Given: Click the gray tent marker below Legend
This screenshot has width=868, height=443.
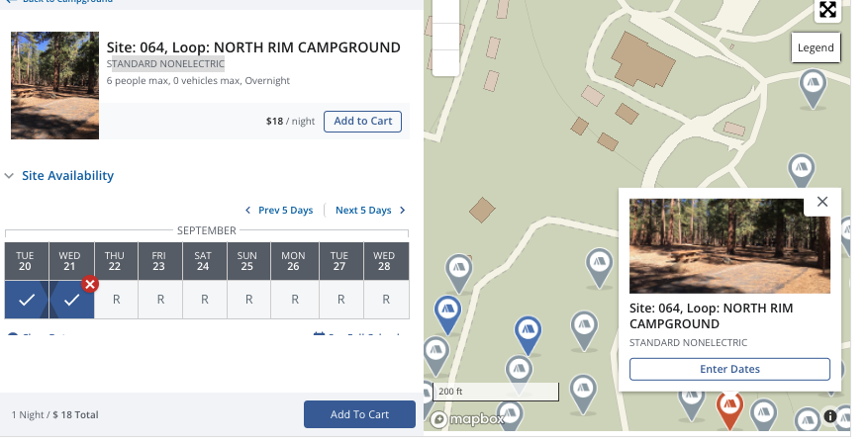Looking at the screenshot, I should coord(813,87).
